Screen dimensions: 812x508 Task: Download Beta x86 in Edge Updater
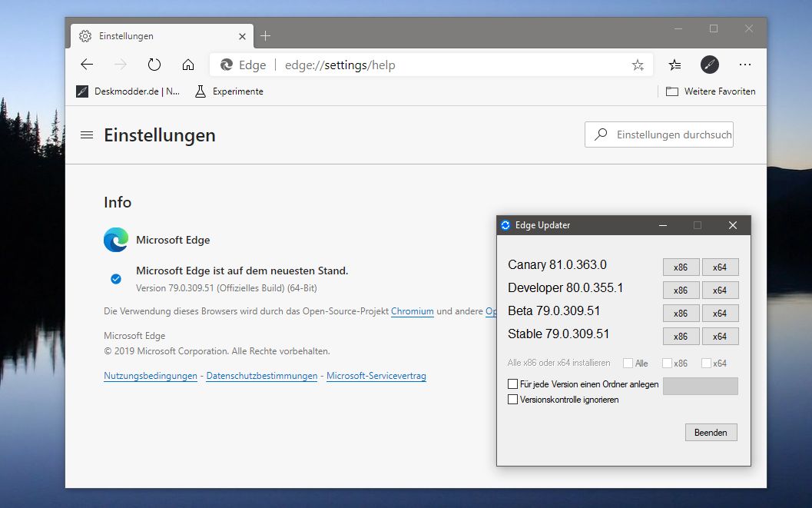click(681, 314)
